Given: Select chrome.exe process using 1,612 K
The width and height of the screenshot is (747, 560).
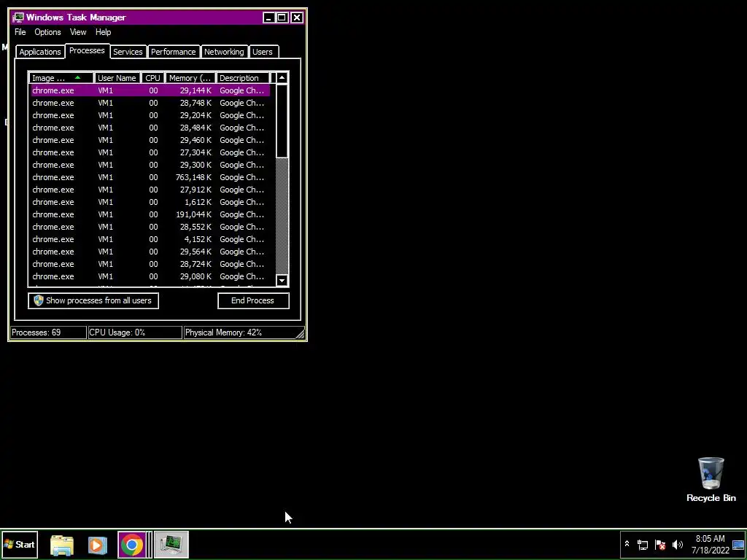Looking at the screenshot, I should [x=150, y=202].
